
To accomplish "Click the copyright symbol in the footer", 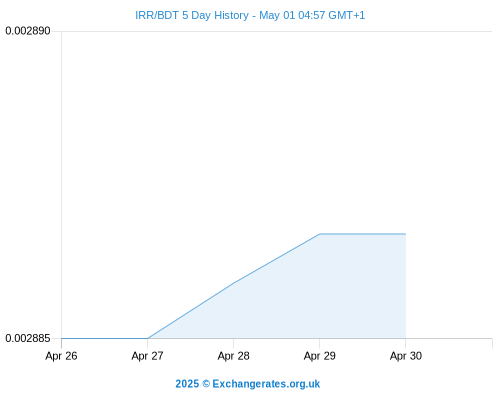I will pos(206,384).
